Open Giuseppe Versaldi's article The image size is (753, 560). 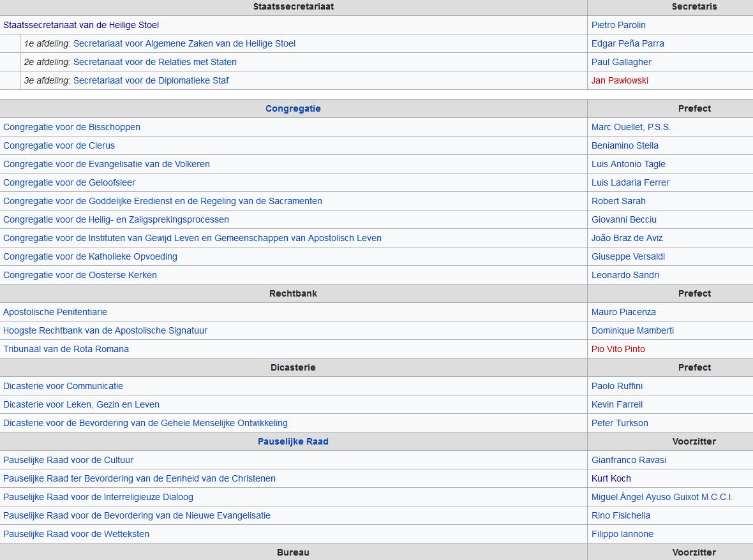pos(628,256)
